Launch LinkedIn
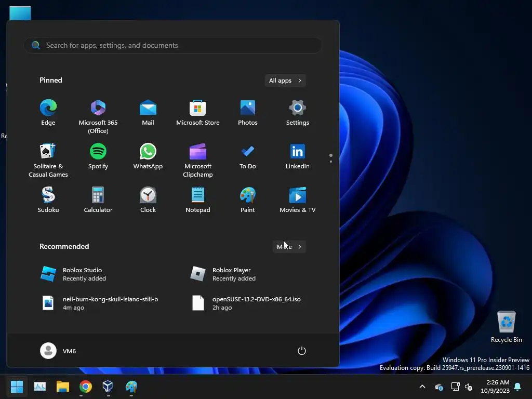The width and height of the screenshot is (532, 399). click(298, 157)
